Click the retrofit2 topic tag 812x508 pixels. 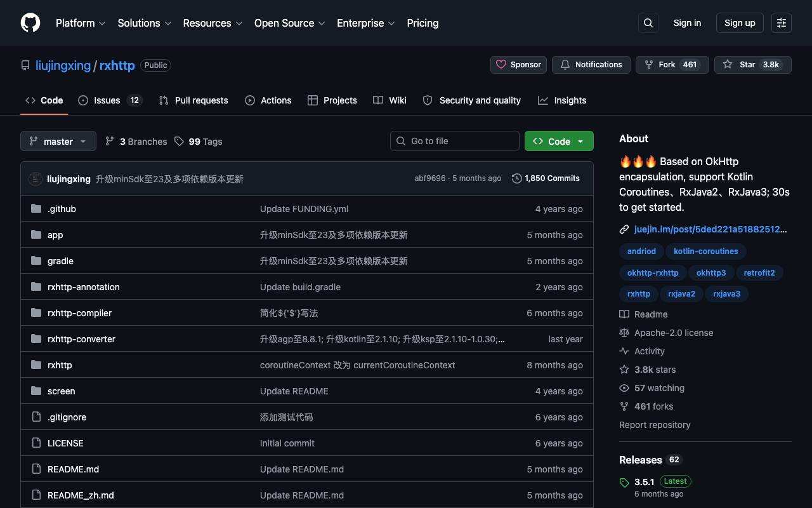click(x=759, y=273)
